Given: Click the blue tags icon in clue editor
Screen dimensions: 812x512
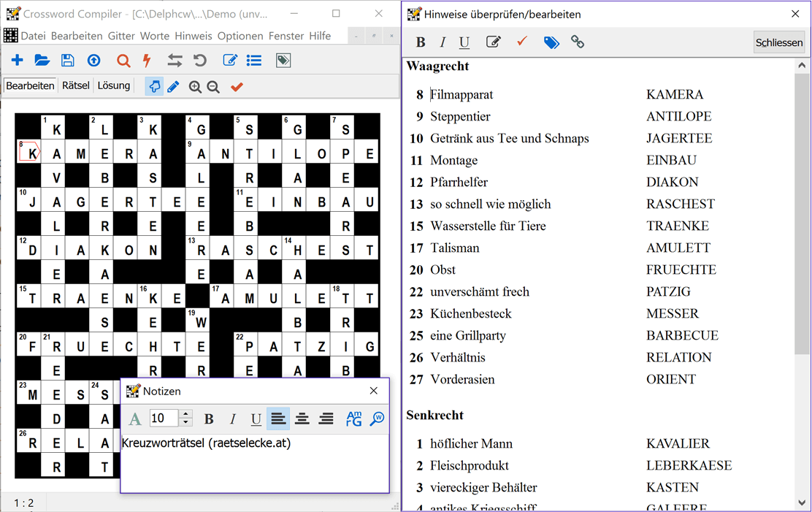Looking at the screenshot, I should pyautogui.click(x=551, y=42).
